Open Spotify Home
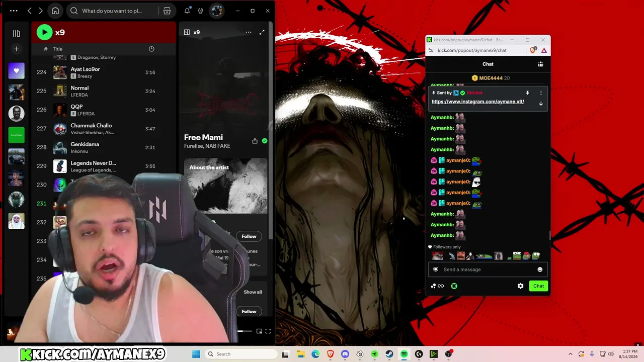 [x=55, y=11]
